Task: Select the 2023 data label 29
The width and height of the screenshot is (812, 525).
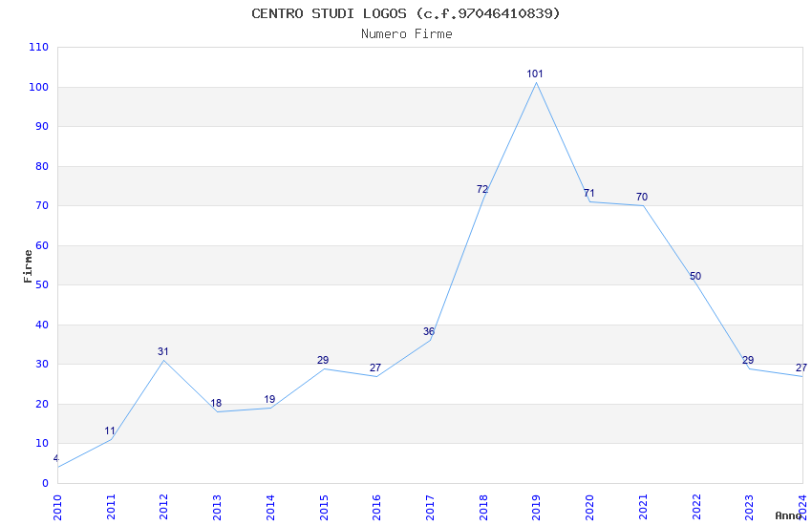Action: (x=748, y=360)
